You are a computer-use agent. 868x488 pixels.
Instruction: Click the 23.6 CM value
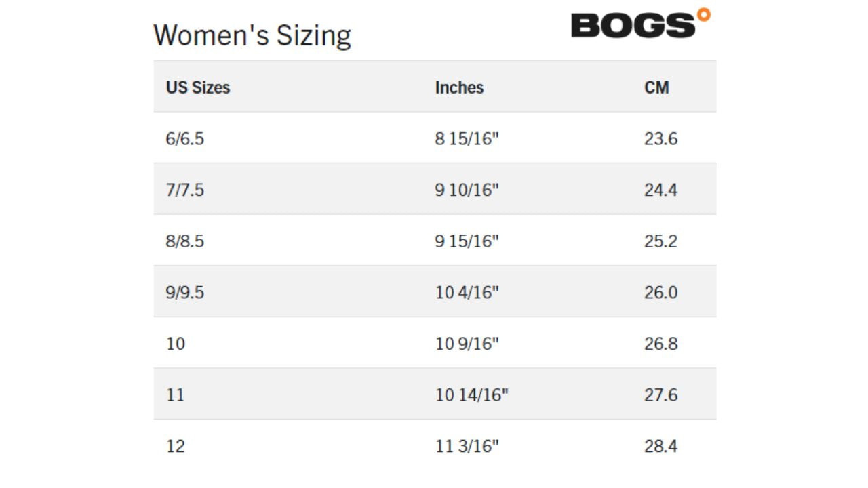(x=660, y=139)
